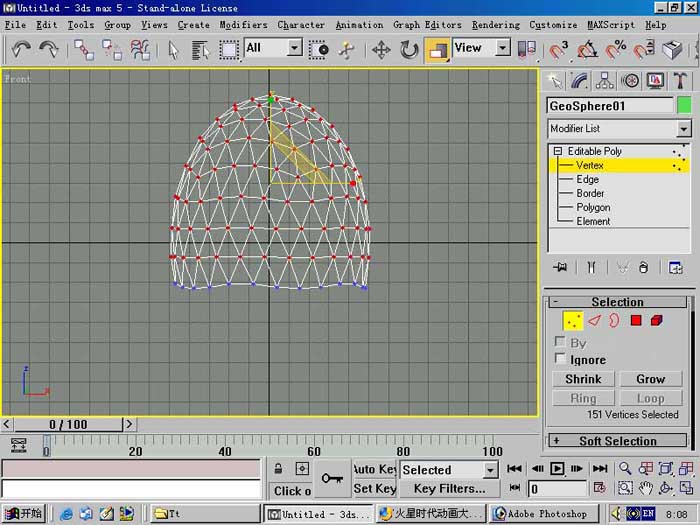The height and width of the screenshot is (525, 700).
Task: Switch to the Utilities hammer panel
Action: pos(679,81)
